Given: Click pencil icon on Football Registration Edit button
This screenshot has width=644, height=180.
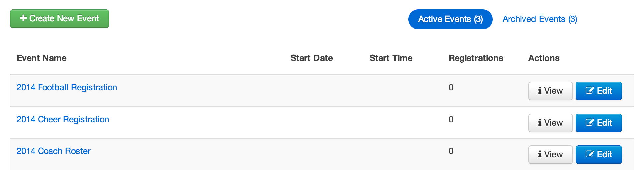Looking at the screenshot, I should 590,90.
